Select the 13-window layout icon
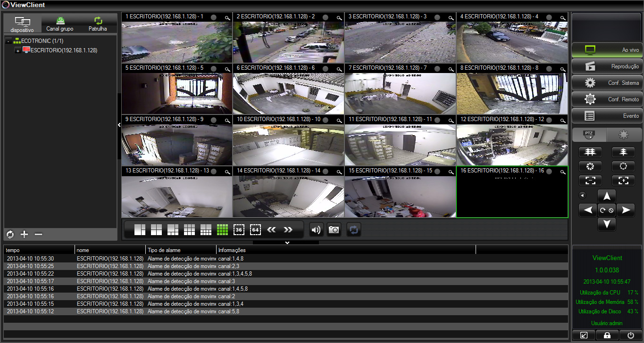This screenshot has width=644, height=343. (206, 230)
